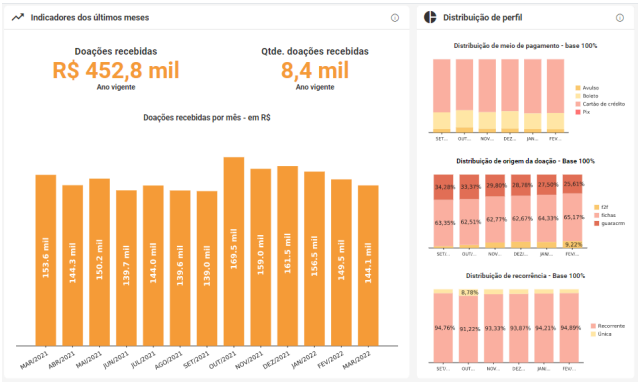Click the 34,28% segment in origem chart
This screenshot has height=385, width=641.
tap(444, 187)
